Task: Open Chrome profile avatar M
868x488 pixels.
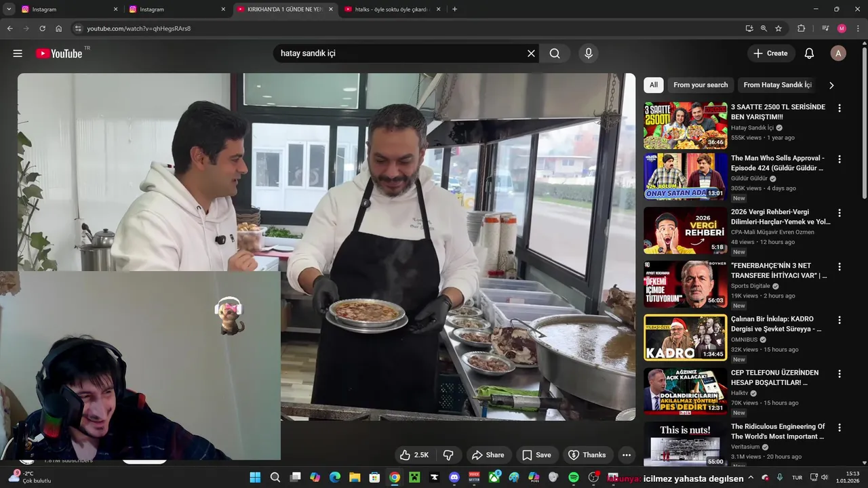Action: pyautogui.click(x=842, y=28)
